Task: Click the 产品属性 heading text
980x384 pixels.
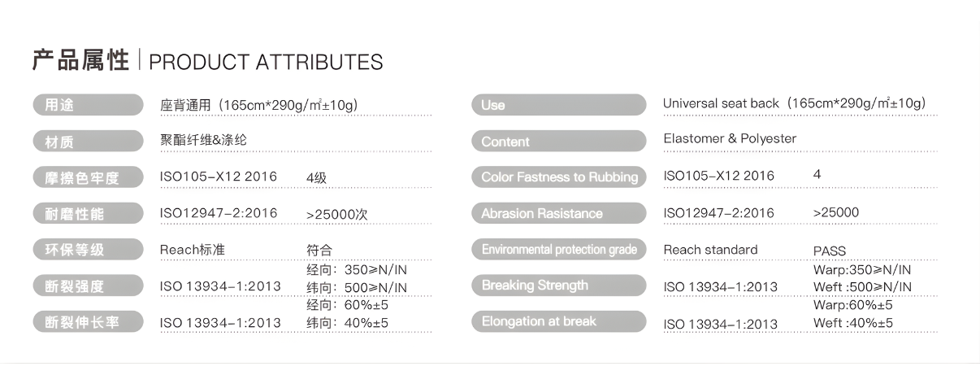Action: tap(80, 61)
